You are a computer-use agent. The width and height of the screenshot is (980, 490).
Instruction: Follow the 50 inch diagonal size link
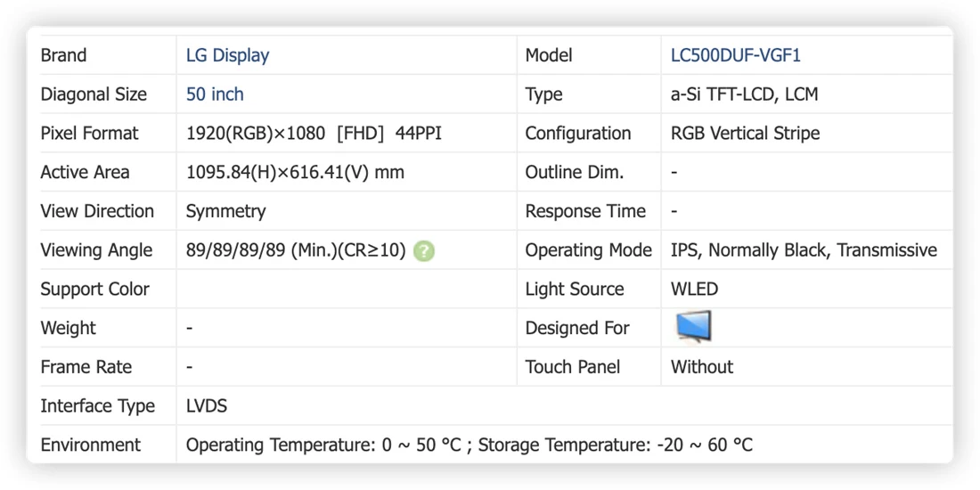pos(215,94)
